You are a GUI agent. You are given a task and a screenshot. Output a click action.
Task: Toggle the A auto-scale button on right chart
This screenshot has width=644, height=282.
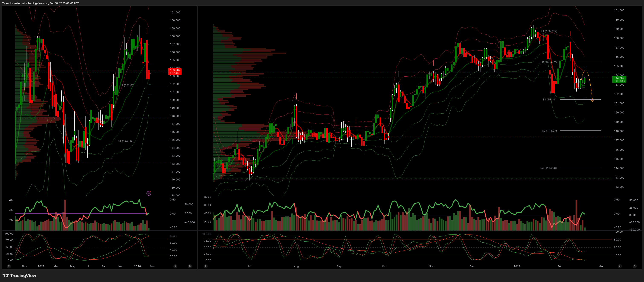pyautogui.click(x=619, y=266)
